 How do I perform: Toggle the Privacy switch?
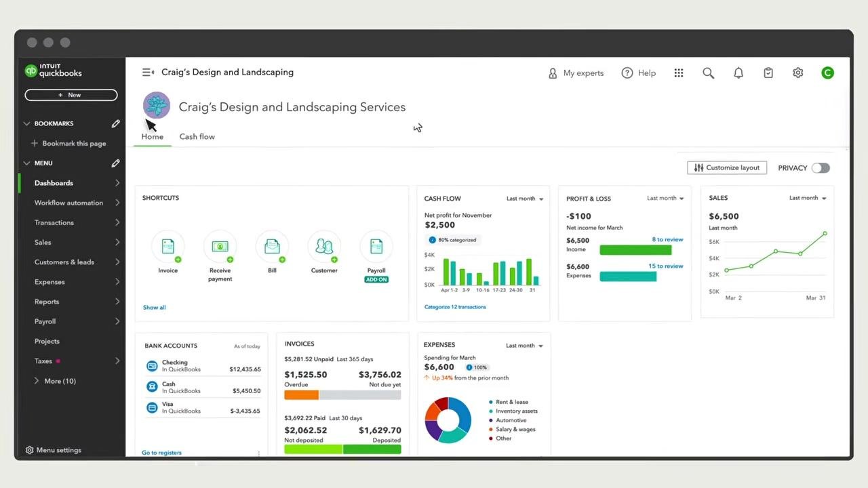coord(821,168)
